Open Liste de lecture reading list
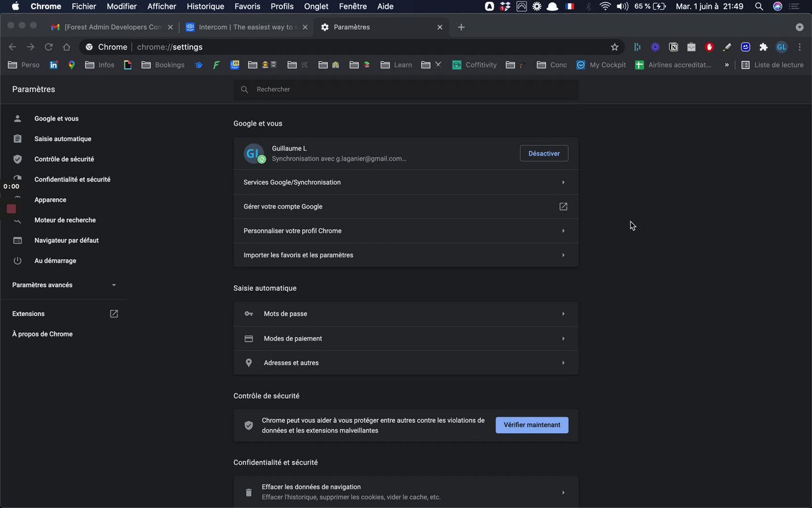Viewport: 812px width, 508px height. 772,65
